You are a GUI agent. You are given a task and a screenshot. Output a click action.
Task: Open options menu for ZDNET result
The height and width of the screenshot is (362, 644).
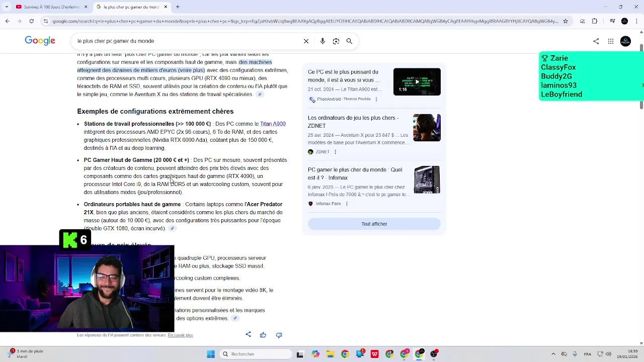[335, 152]
